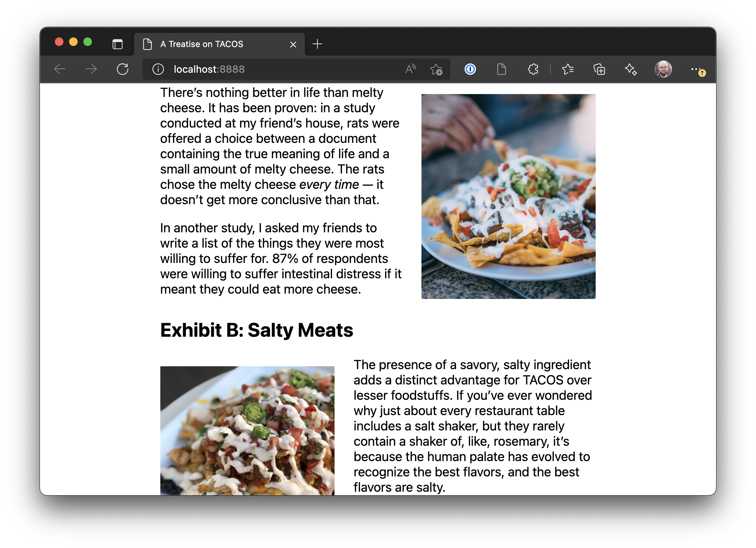Open tab actions menu
Image resolution: width=756 pixels, height=548 pixels.
point(117,44)
